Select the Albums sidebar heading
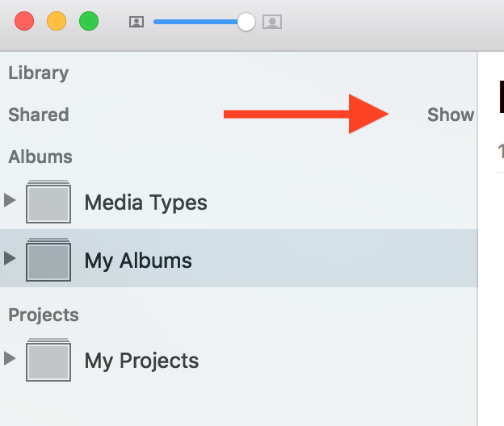This screenshot has height=426, width=504. [x=40, y=157]
